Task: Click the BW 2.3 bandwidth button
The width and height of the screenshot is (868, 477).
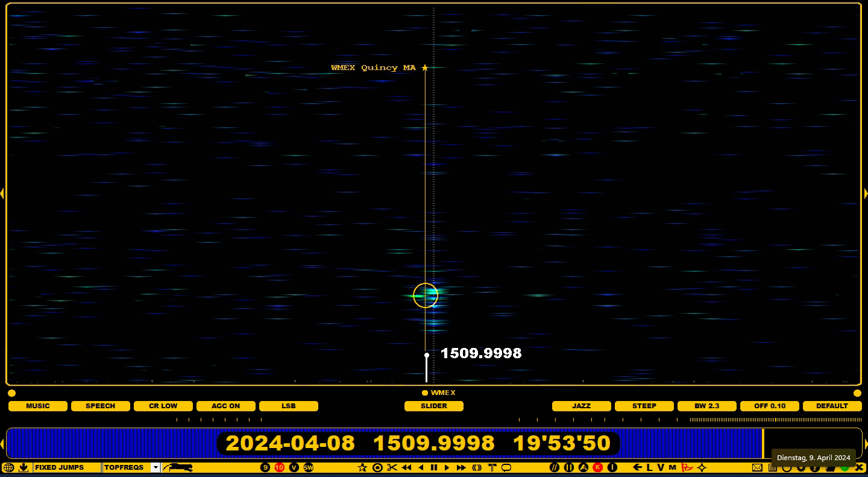Action: point(707,406)
